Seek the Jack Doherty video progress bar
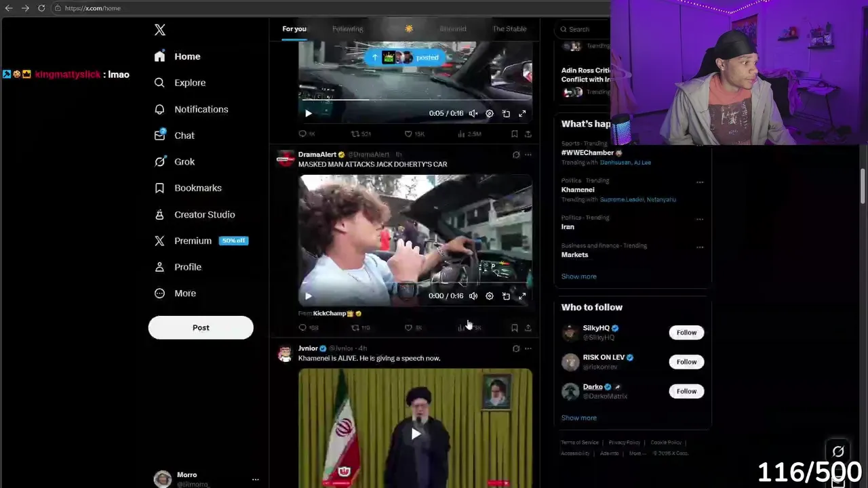The height and width of the screenshot is (488, 868). pyautogui.click(x=415, y=283)
